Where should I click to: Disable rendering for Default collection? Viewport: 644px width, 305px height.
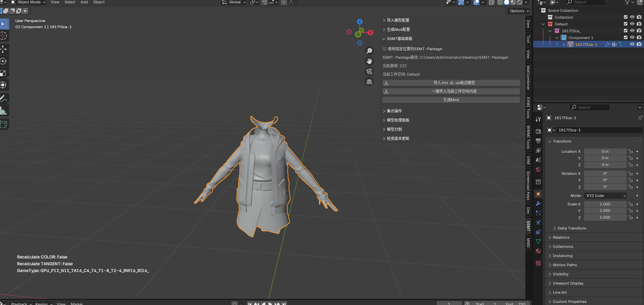point(639,24)
